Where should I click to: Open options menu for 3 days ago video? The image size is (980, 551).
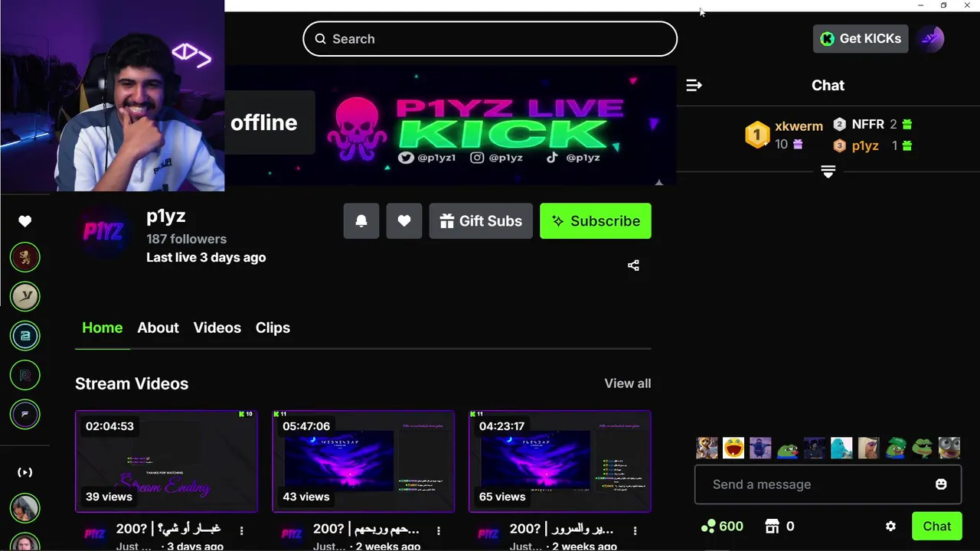241,530
